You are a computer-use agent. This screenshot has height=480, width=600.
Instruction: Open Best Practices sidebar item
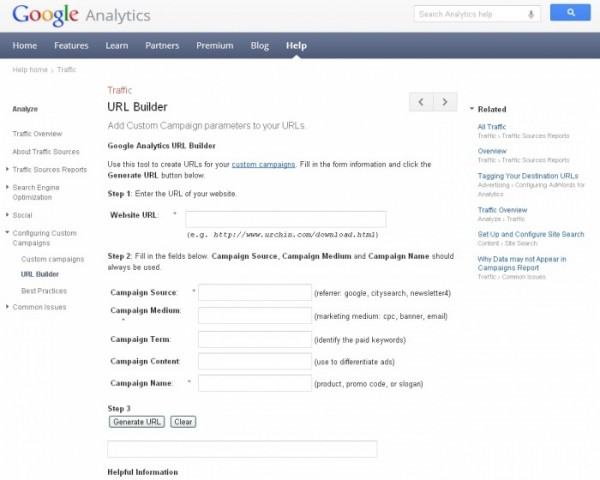click(x=44, y=291)
